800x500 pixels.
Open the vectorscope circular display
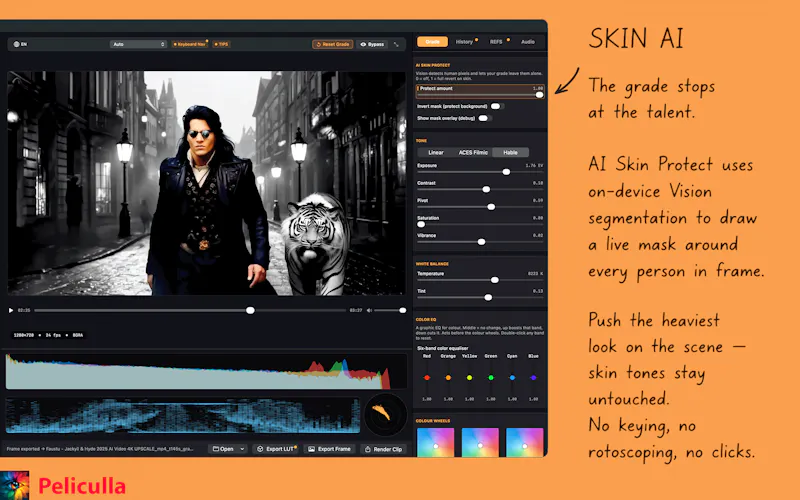[385, 414]
